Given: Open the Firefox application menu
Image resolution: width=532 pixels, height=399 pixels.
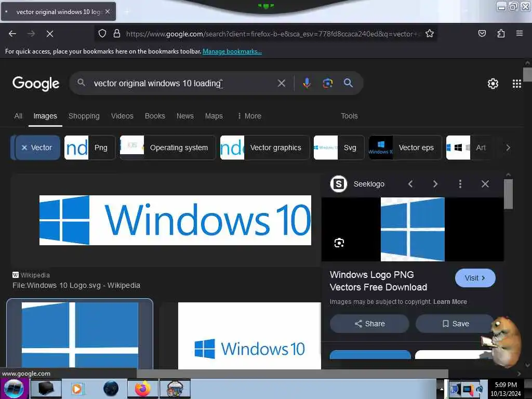Looking at the screenshot, I should coord(520,34).
